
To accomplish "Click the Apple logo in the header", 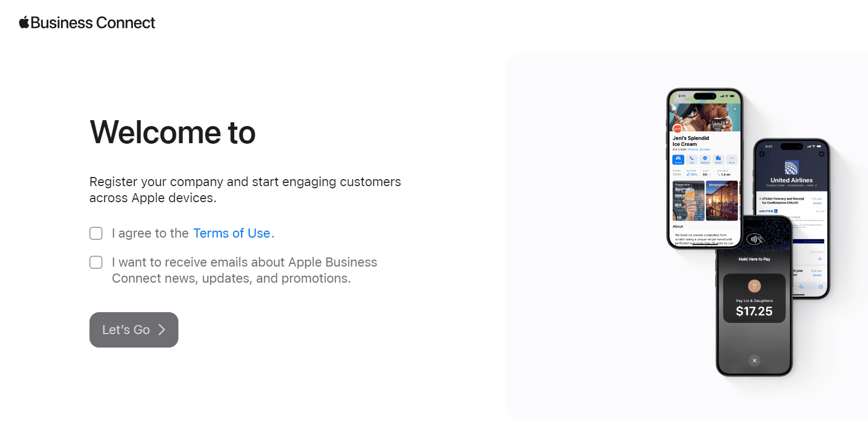I will point(24,22).
